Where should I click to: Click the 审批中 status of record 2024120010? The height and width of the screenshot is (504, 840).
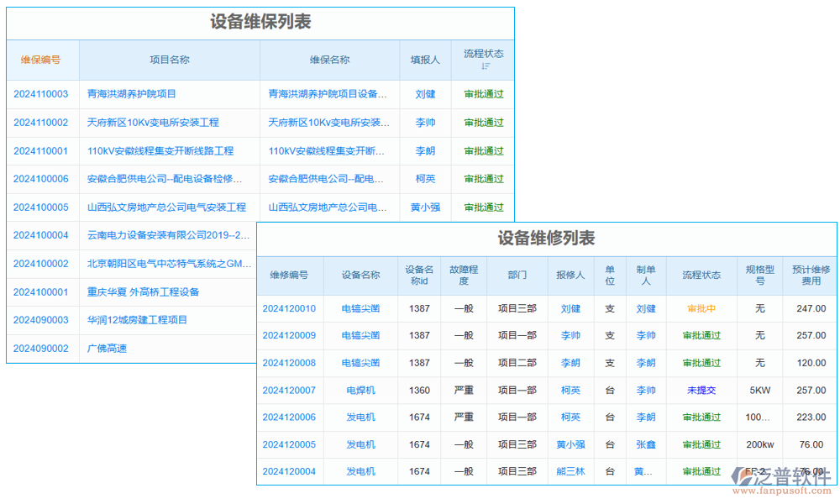tap(702, 309)
